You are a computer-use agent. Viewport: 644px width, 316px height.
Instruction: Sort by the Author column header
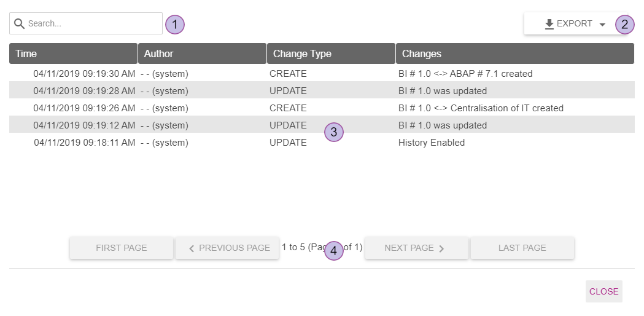pyautogui.click(x=202, y=53)
